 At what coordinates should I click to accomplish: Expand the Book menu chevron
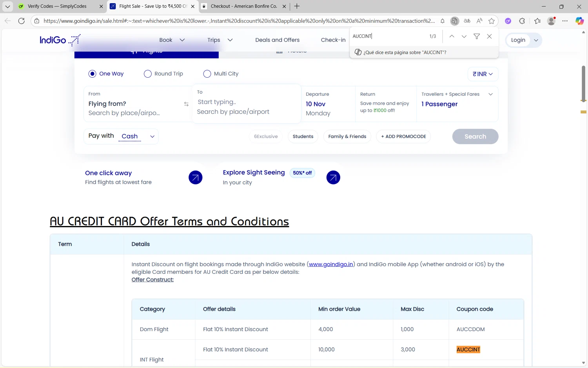click(x=182, y=40)
